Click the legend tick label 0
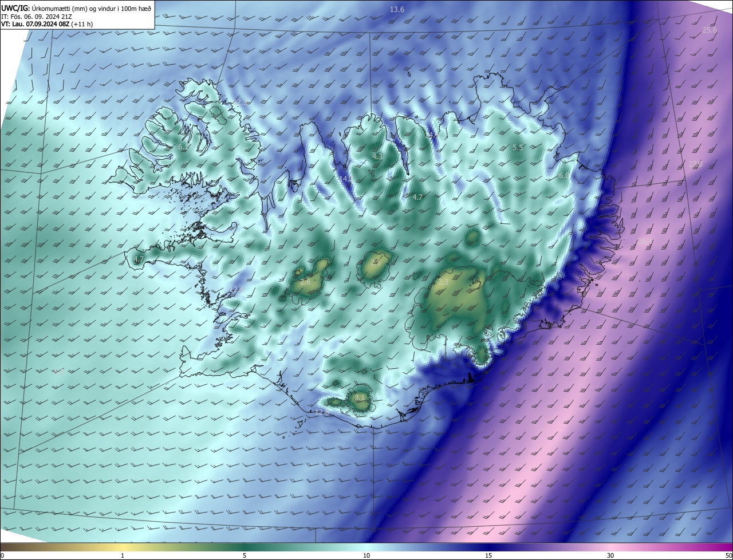Screen dimensions: 733x560 click(2, 555)
